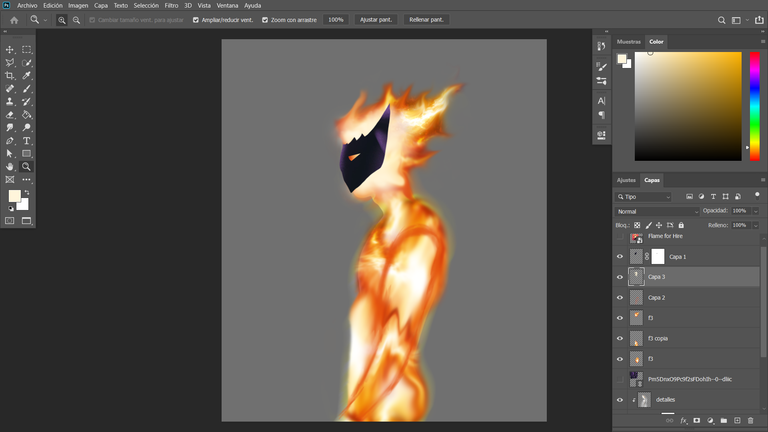Hide the detalles layer
This screenshot has width=768, height=432.
pos(620,400)
